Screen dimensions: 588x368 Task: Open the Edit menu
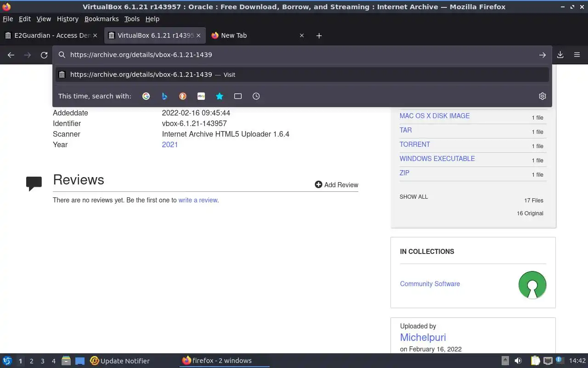coord(25,19)
